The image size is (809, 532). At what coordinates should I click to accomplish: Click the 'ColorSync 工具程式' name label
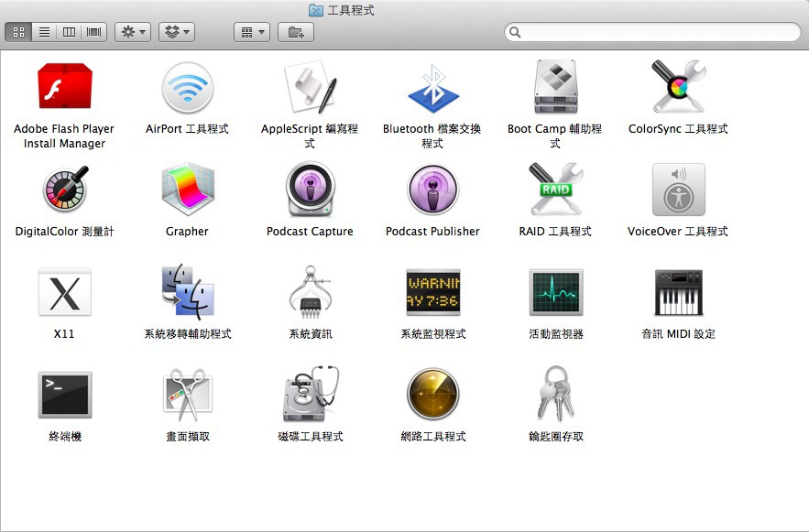tap(679, 128)
